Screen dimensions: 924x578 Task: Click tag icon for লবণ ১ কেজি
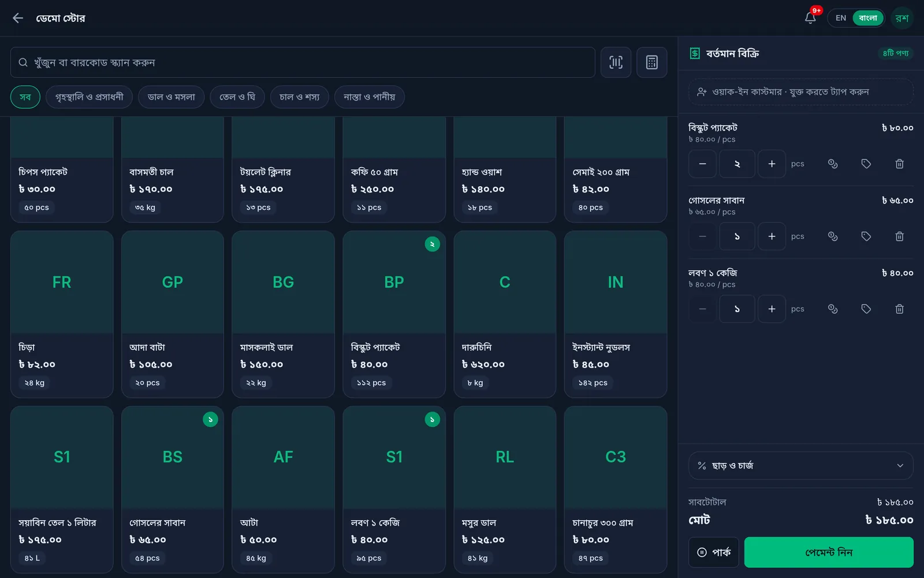866,309
